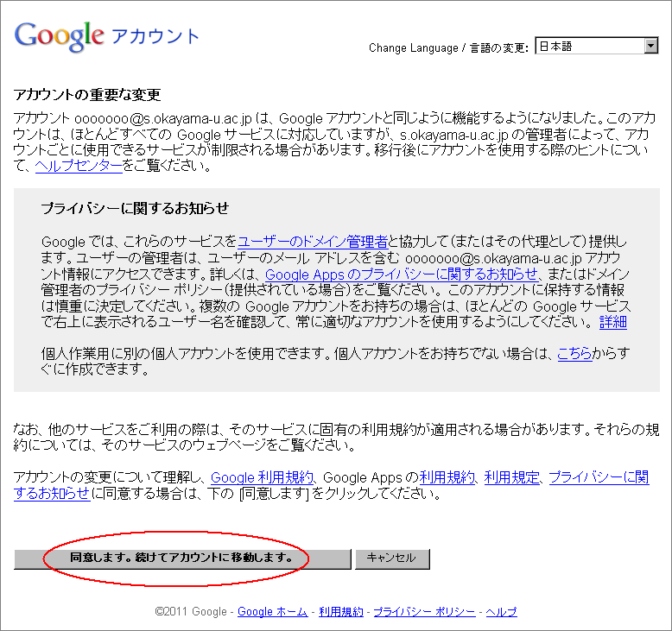672x631 pixels.
Task: Click the こちら link to create a personal account
Action: 574,353
